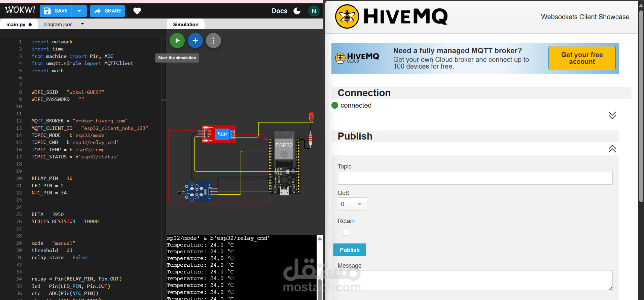Switch to diagram.json tab
Image resolution: width=644 pixels, height=300 pixels.
58,25
